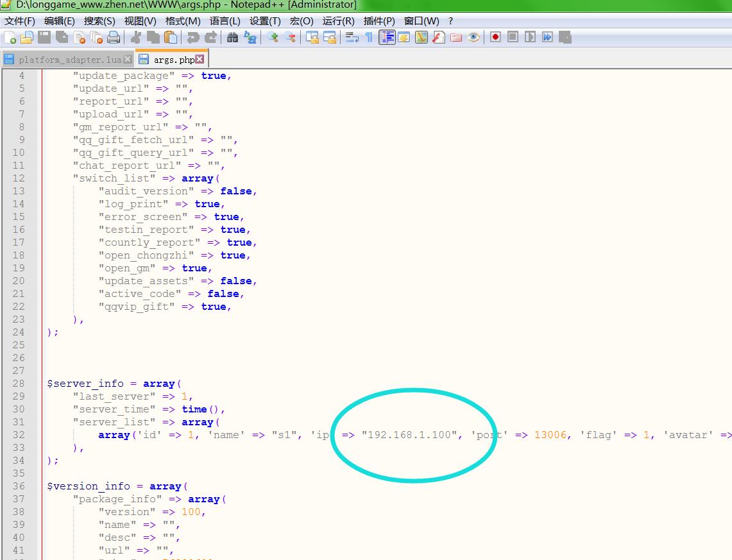Toggle the Indent Guide toolbar button

[x=387, y=37]
